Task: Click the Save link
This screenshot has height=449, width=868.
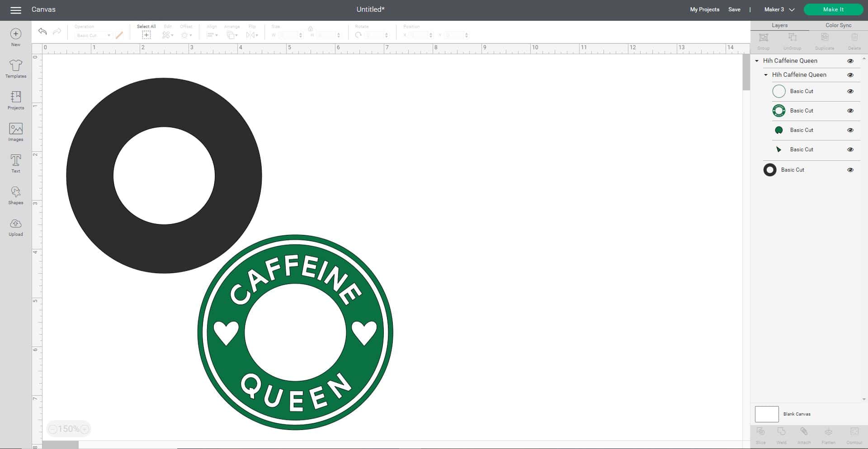Action: click(x=734, y=9)
